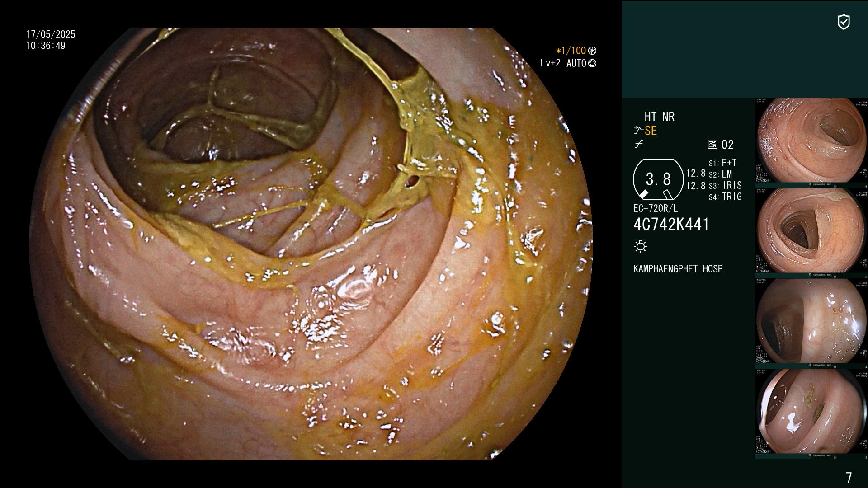Click the 3.8 scope diameter indicator
Image resolution: width=868 pixels, height=488 pixels.
click(x=658, y=179)
